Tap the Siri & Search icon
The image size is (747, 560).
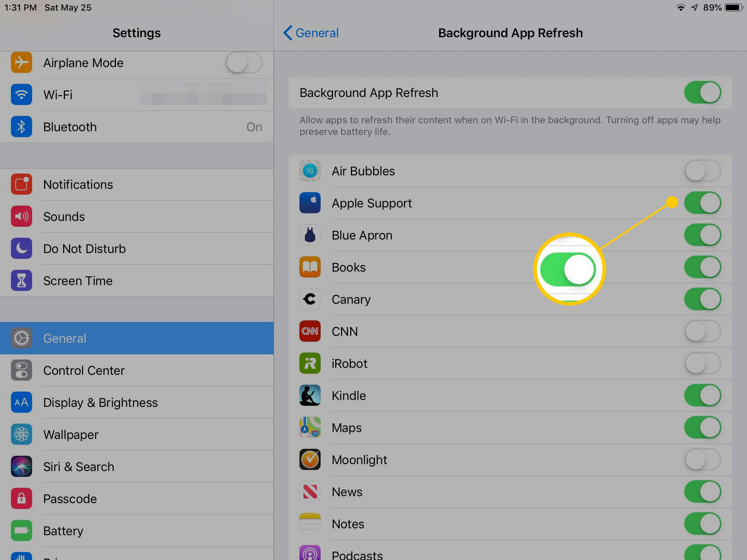tap(22, 466)
